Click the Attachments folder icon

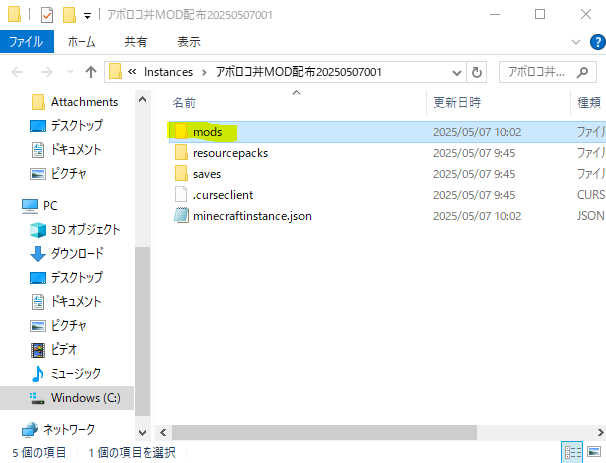tap(38, 102)
